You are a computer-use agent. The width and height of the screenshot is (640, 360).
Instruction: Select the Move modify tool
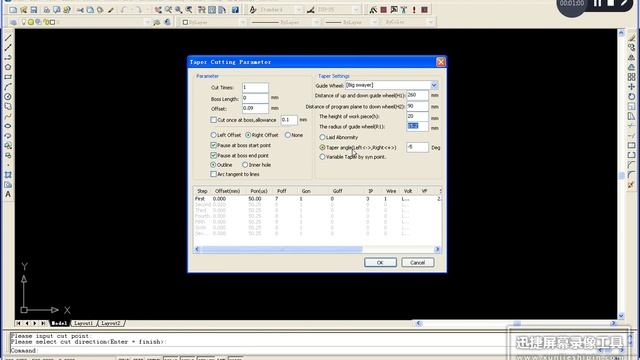631,87
